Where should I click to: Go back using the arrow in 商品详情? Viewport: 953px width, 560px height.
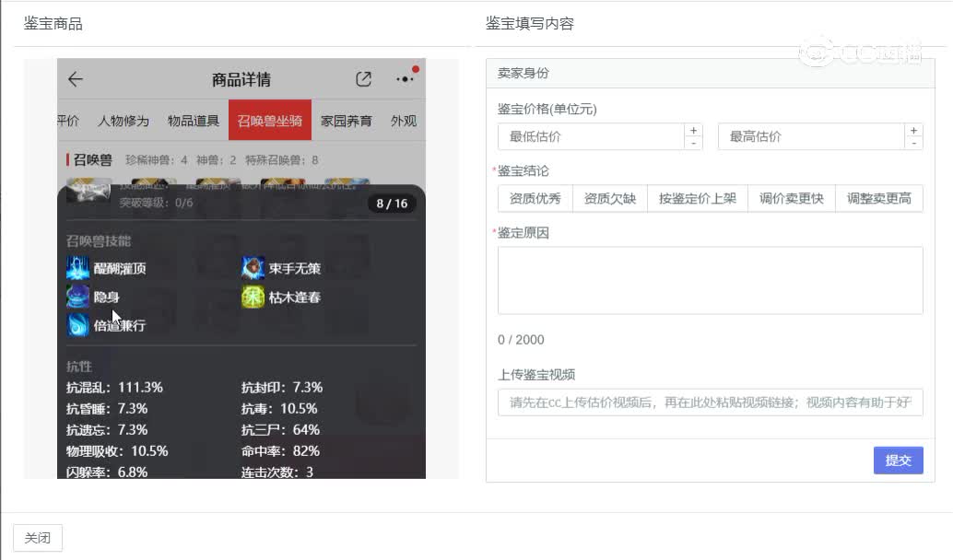click(x=76, y=79)
